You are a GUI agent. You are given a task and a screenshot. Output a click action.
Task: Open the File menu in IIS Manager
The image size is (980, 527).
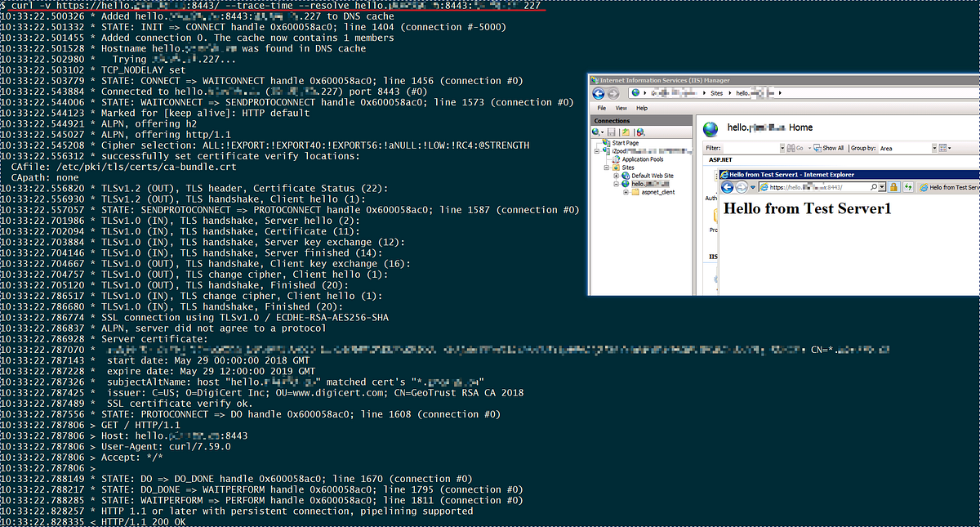601,108
